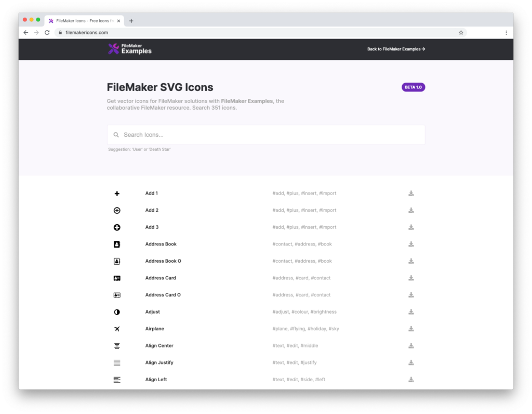Click the Address Card name
Viewport: 532px width, 414px height.
[161, 278]
